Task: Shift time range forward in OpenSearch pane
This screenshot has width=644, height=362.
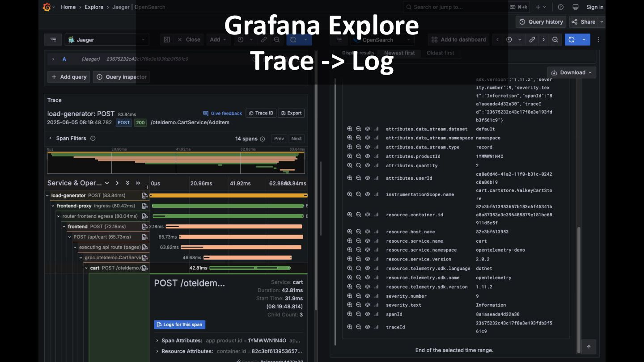Action: [x=543, y=40]
